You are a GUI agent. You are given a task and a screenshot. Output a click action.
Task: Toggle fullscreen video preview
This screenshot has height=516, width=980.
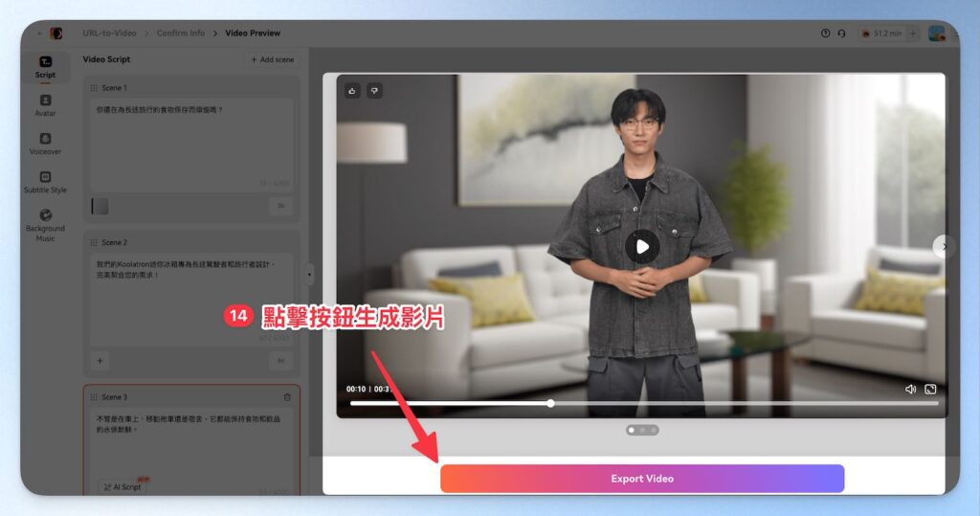point(930,389)
